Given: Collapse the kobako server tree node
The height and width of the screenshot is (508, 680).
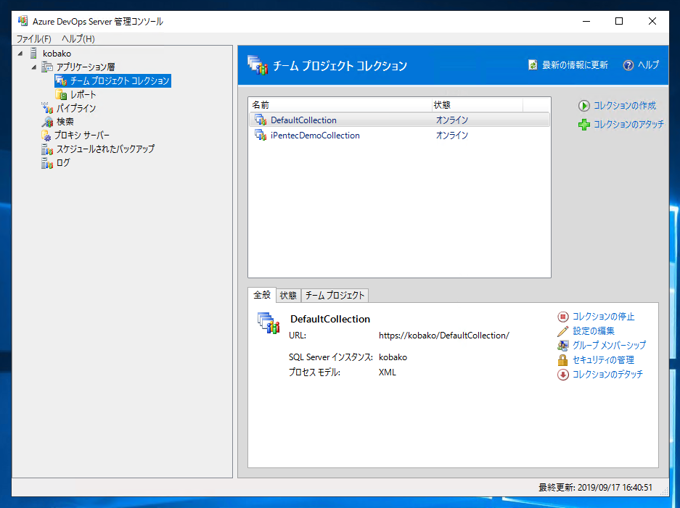Looking at the screenshot, I should 20,53.
